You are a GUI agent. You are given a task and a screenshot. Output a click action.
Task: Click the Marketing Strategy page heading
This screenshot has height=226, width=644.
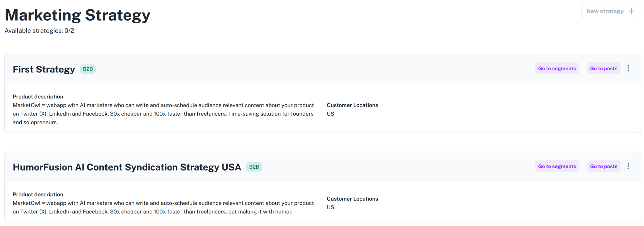[78, 15]
